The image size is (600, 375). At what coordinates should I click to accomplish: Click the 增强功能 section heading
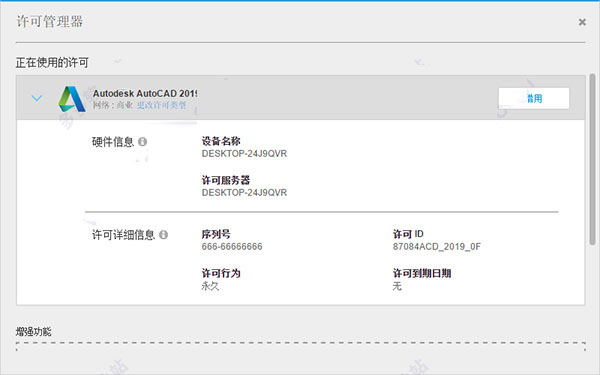[34, 331]
